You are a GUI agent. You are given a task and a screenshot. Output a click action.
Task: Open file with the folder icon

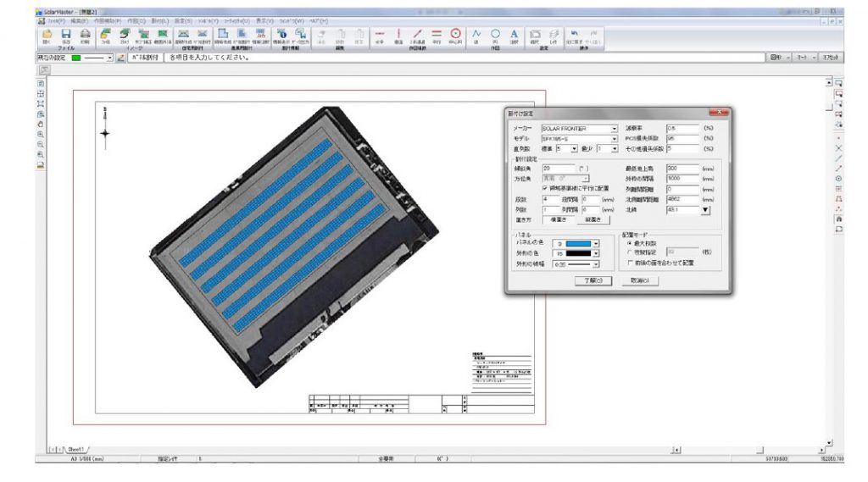(47, 35)
